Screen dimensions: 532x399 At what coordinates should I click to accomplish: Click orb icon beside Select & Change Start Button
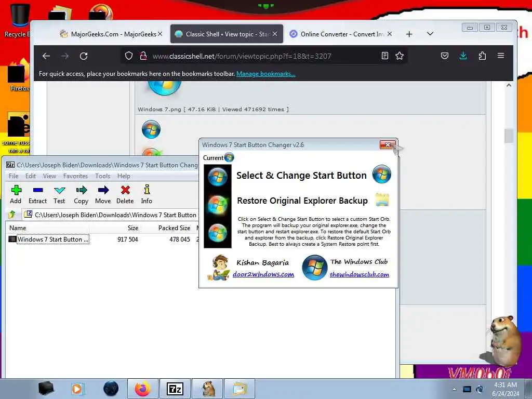(382, 174)
